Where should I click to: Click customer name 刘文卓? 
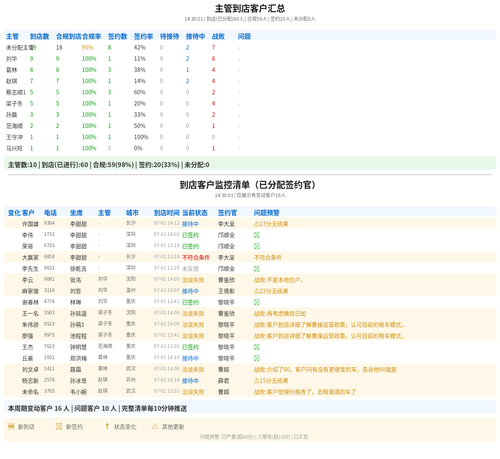coord(30,370)
